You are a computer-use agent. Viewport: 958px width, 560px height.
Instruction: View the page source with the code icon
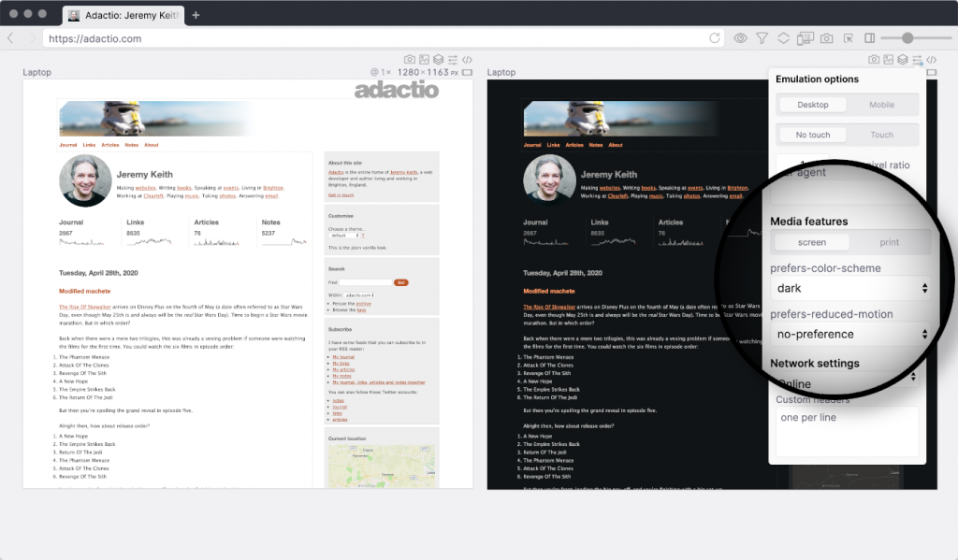pyautogui.click(x=467, y=59)
